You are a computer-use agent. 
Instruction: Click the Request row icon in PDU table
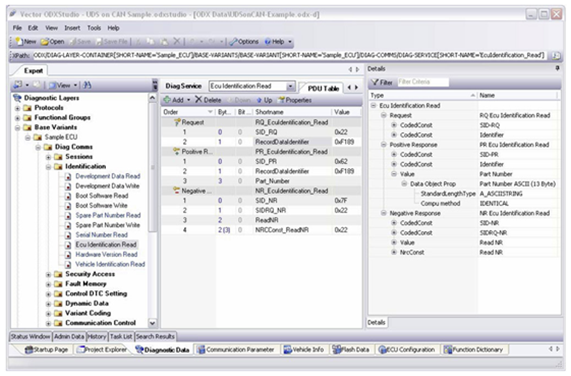pos(177,122)
